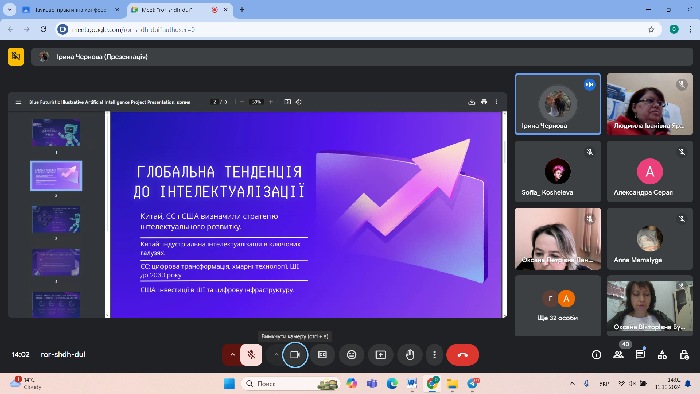Start screen sharing with the present icon
This screenshot has width=700, height=394.
coord(381,355)
